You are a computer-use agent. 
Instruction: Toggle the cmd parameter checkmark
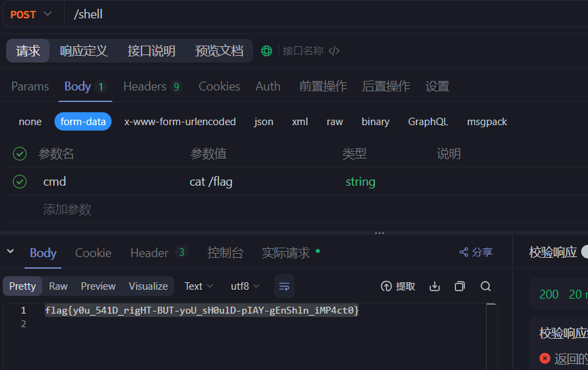(x=20, y=182)
